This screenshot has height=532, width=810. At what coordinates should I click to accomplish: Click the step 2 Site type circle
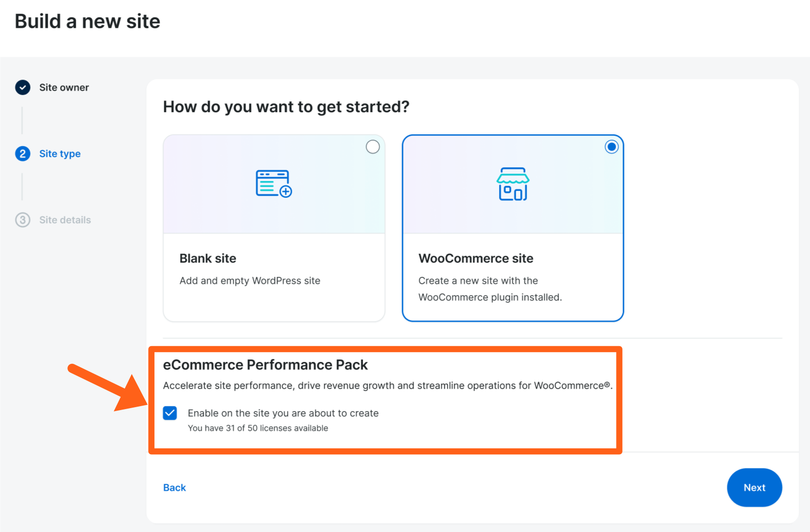(x=23, y=154)
